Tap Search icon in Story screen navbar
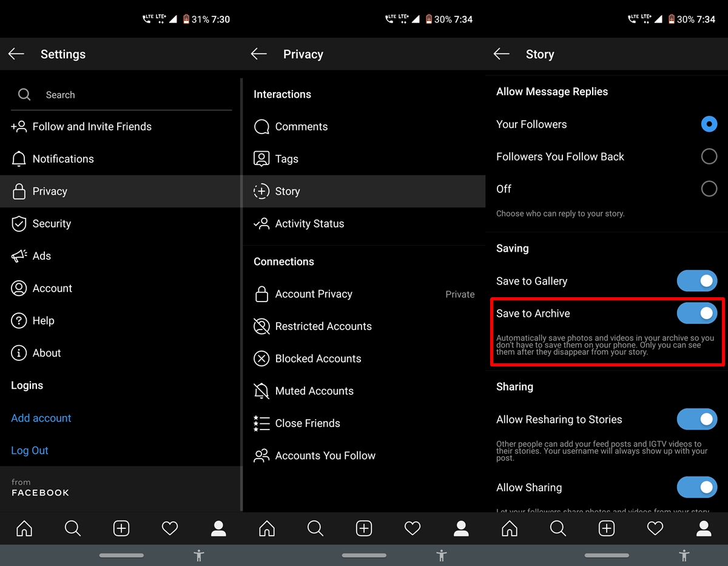Viewport: 728px width, 566px height. [558, 528]
